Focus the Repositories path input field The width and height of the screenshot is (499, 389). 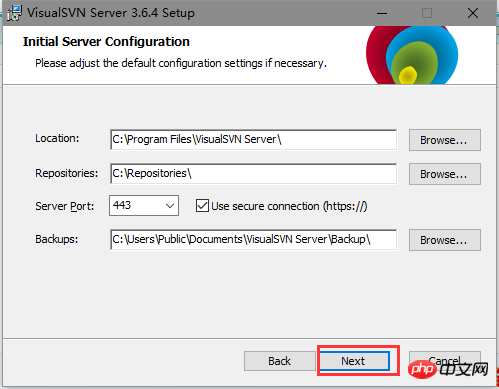click(x=253, y=174)
